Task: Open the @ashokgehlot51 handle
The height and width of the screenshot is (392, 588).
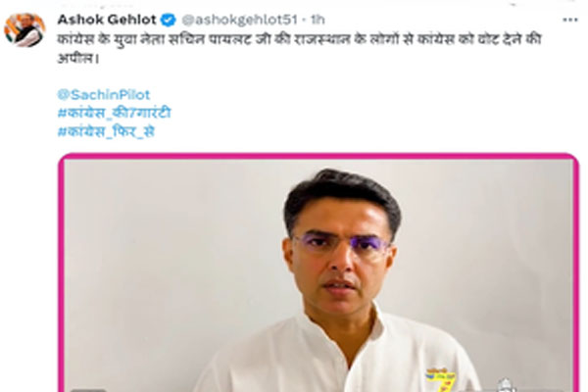Action: [x=240, y=20]
